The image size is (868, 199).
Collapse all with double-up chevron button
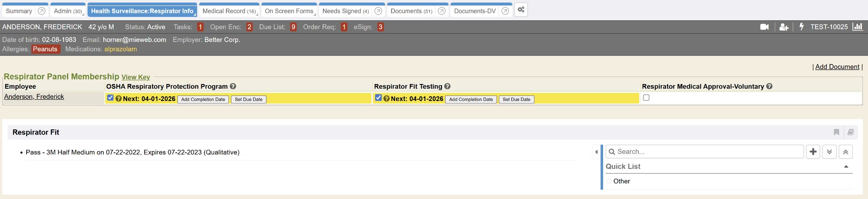tap(845, 152)
